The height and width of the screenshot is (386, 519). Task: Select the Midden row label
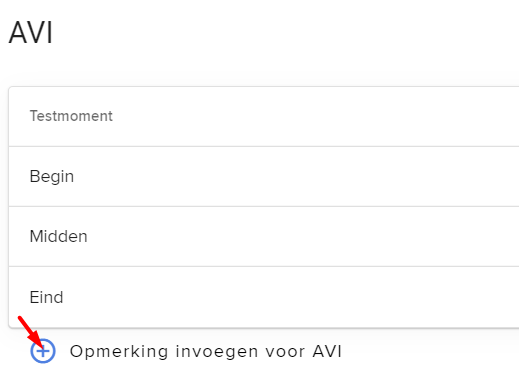pyautogui.click(x=59, y=236)
